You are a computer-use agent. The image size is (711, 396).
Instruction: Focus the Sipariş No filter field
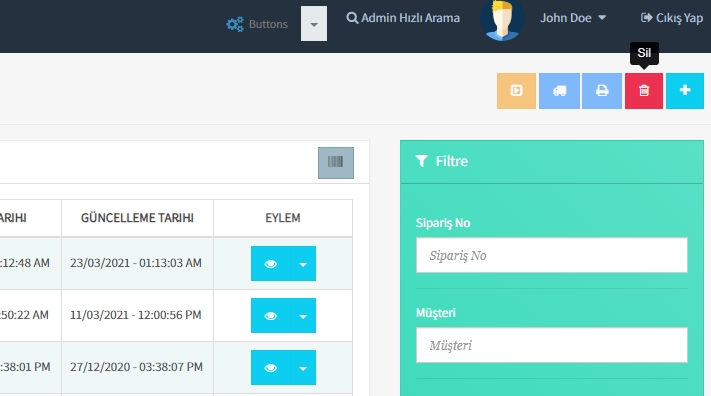coord(552,255)
